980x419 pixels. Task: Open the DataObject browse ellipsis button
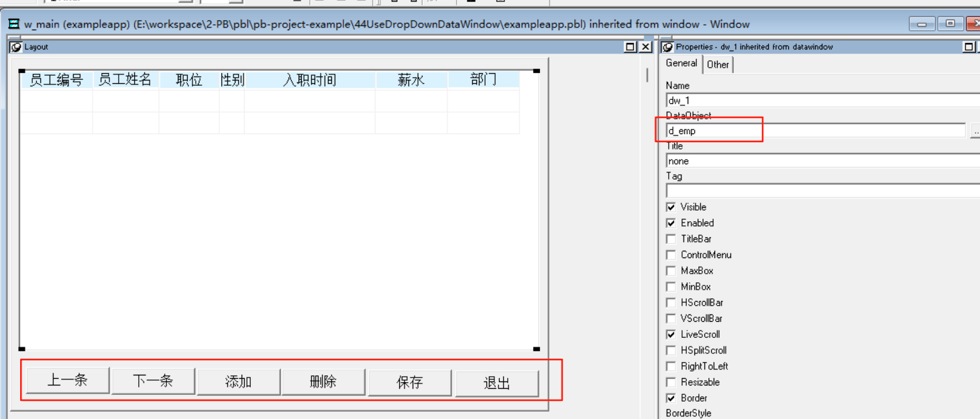(977, 131)
